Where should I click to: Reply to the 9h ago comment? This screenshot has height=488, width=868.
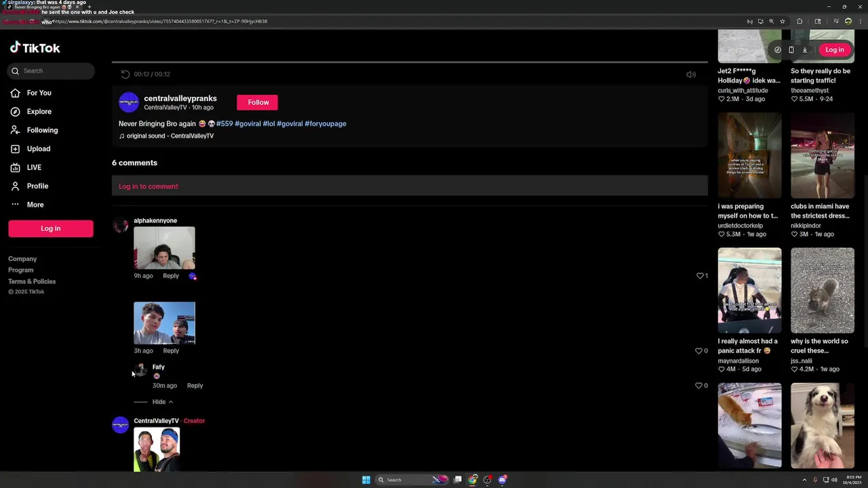tap(171, 276)
